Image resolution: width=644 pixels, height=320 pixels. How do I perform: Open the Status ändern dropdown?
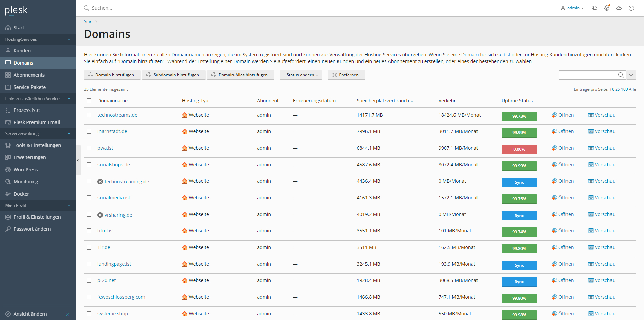coord(301,75)
